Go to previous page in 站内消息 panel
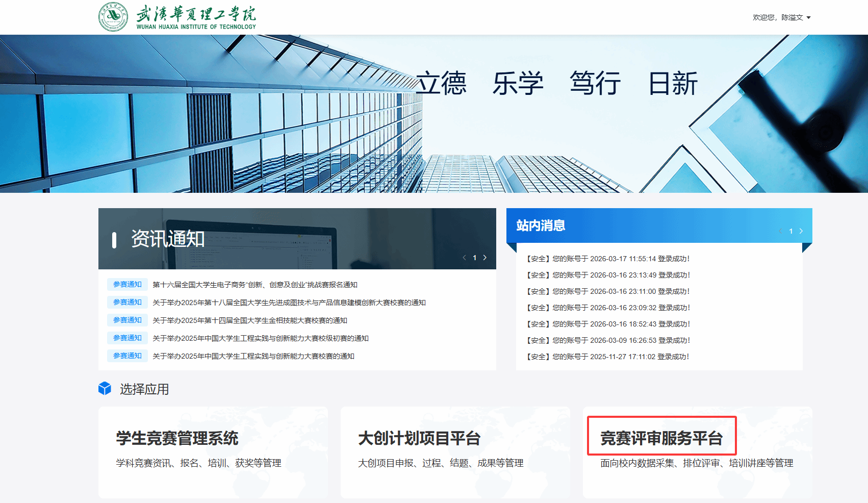 coord(780,231)
